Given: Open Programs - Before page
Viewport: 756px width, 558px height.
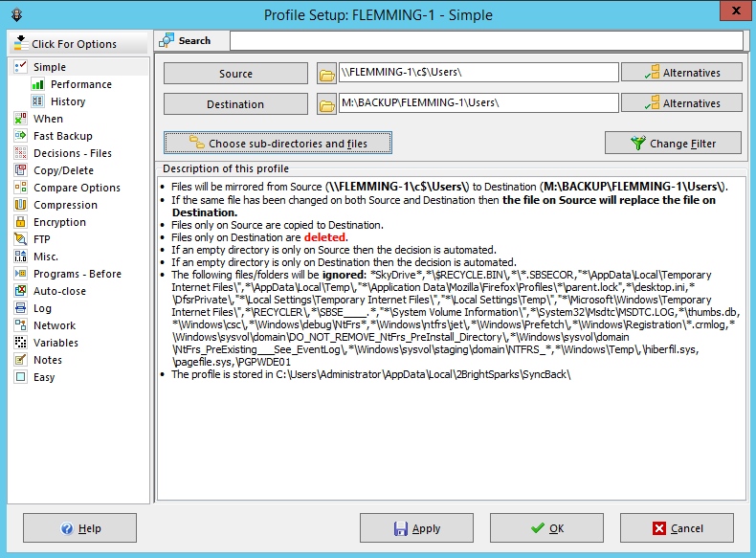Looking at the screenshot, I should click(x=78, y=274).
